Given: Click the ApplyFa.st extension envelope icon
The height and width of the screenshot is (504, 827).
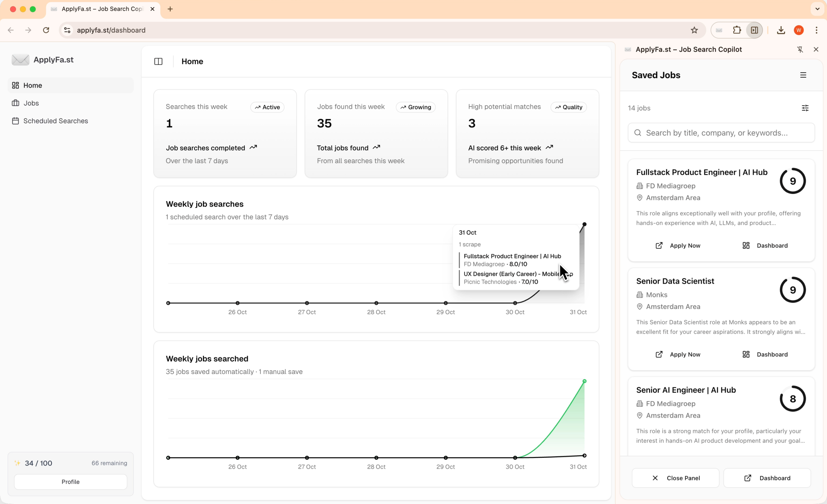Looking at the screenshot, I should (719, 30).
